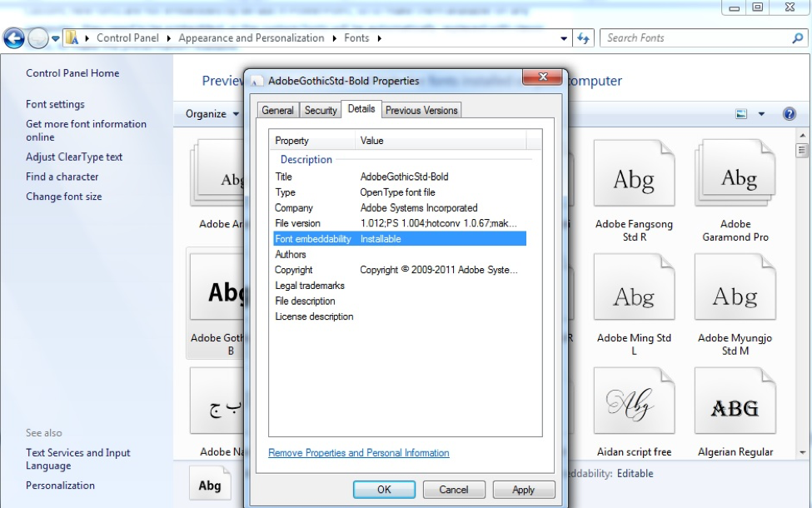Select the Details tab
The image size is (812, 508).
[361, 109]
